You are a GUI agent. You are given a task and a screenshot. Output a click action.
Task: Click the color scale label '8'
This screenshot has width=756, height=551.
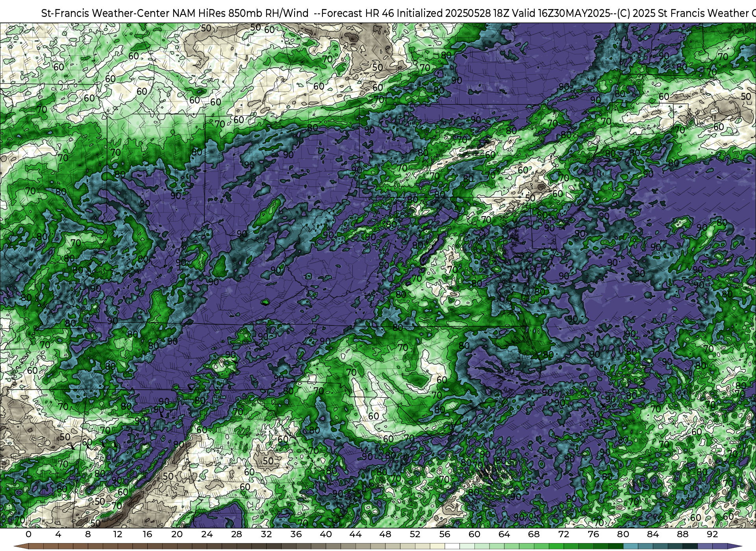point(88,534)
